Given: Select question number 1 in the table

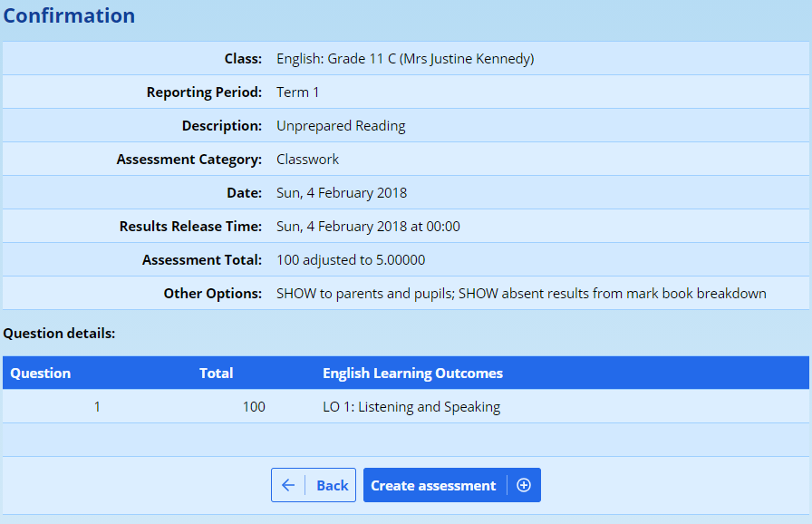Looking at the screenshot, I should pyautogui.click(x=97, y=407).
